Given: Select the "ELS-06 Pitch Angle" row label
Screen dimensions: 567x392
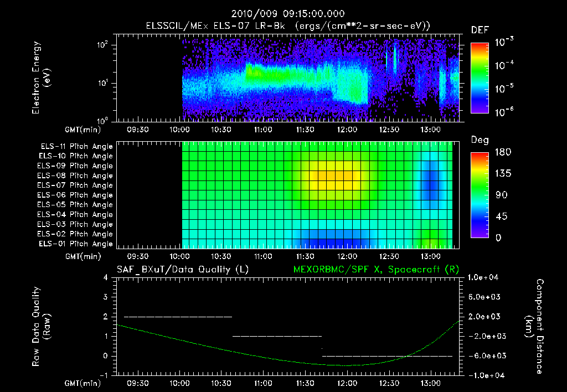Looking at the screenshot, I should tap(75, 195).
